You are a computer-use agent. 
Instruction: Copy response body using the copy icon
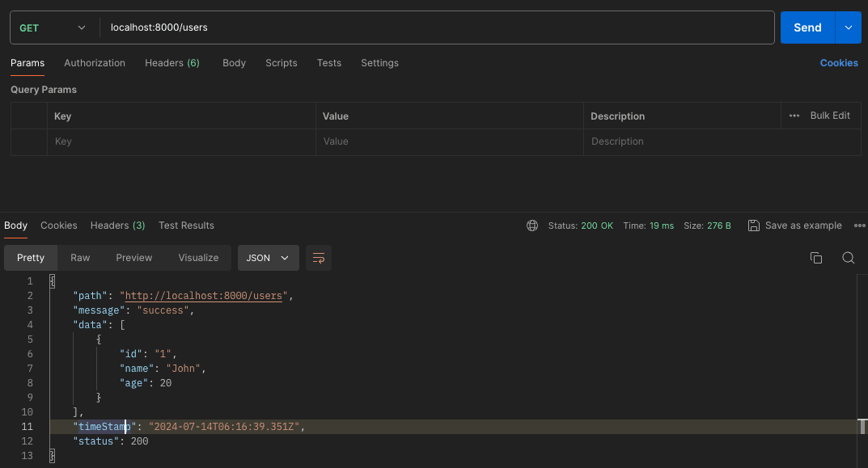click(x=815, y=258)
